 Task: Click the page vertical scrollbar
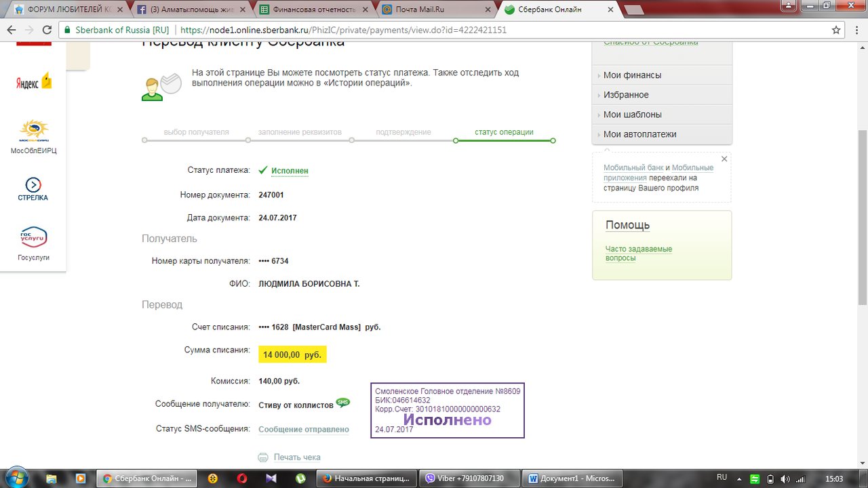coord(863,217)
